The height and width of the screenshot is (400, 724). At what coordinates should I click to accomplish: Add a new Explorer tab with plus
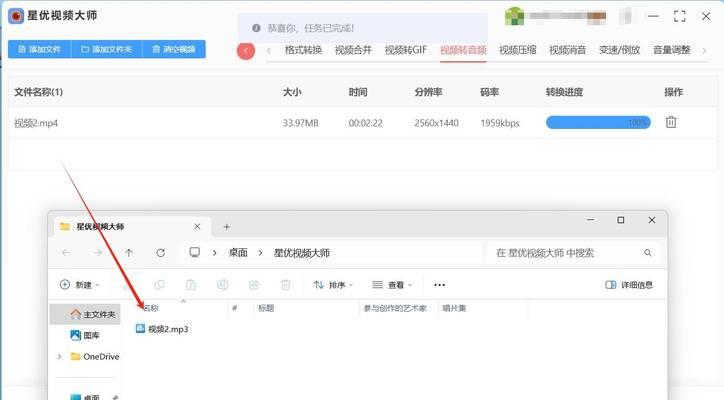tap(227, 227)
